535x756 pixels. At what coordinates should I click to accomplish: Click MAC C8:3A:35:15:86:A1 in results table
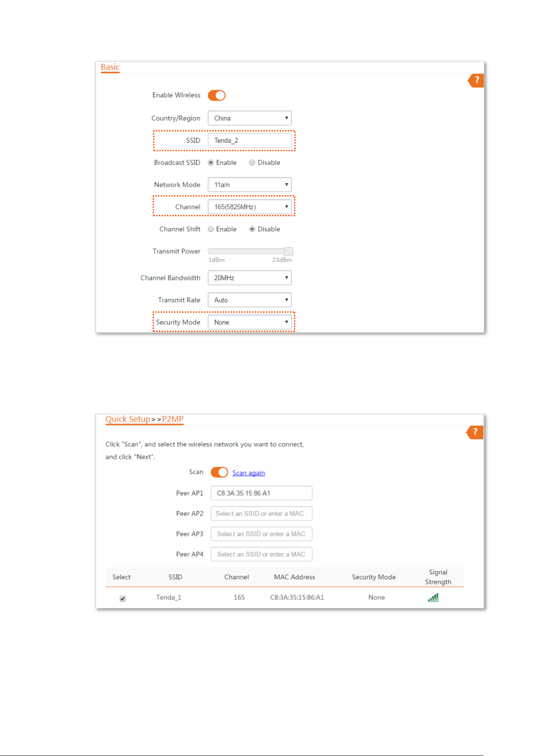(x=297, y=598)
